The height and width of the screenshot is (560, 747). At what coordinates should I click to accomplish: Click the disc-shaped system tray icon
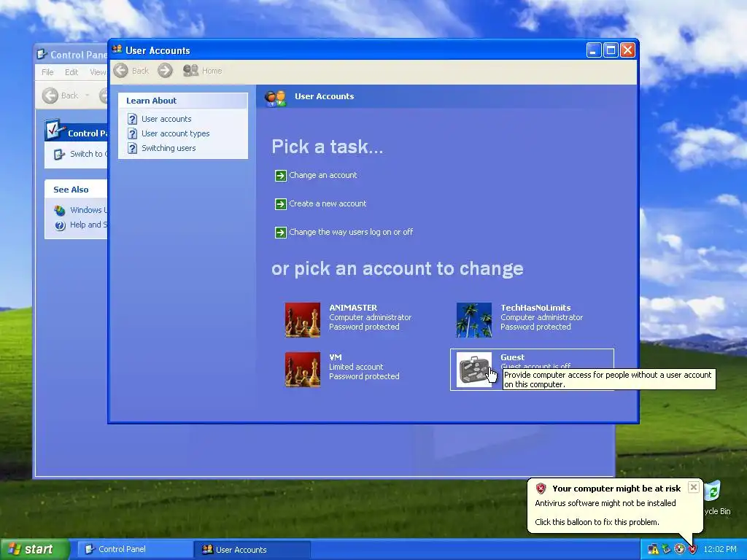pyautogui.click(x=679, y=550)
